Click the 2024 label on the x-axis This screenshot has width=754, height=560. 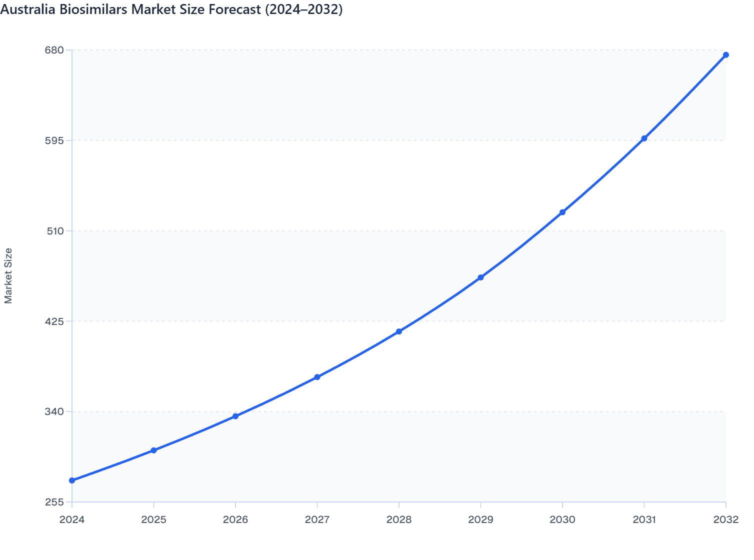[71, 520]
